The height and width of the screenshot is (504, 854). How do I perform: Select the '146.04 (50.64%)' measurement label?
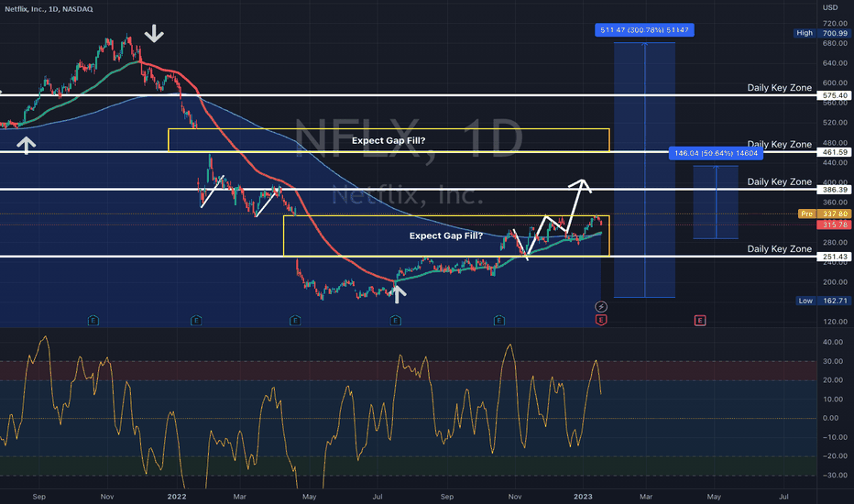(x=716, y=153)
